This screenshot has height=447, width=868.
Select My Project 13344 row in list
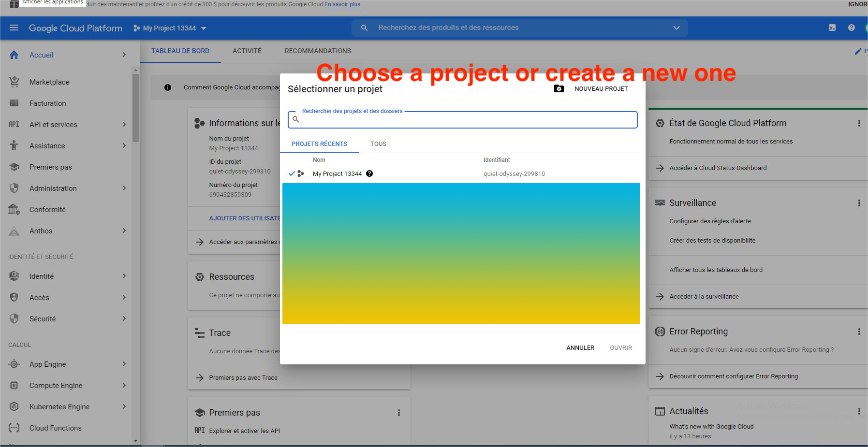tap(463, 174)
